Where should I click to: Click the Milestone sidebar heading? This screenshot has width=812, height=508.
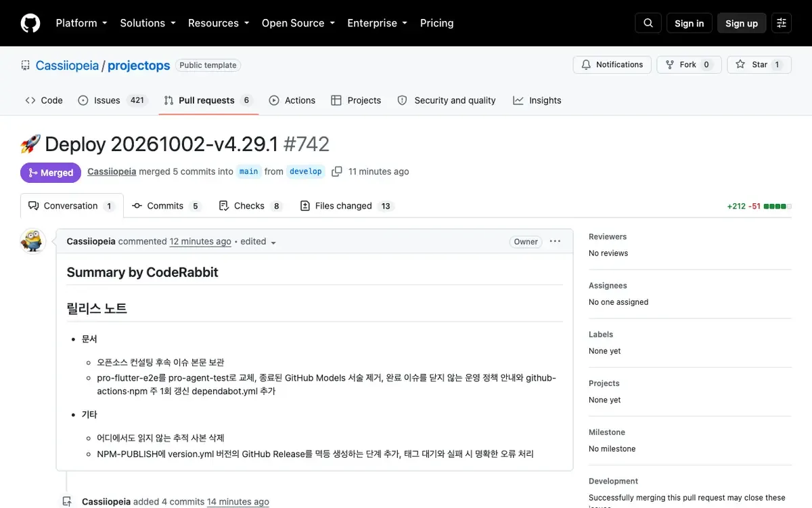[607, 432]
